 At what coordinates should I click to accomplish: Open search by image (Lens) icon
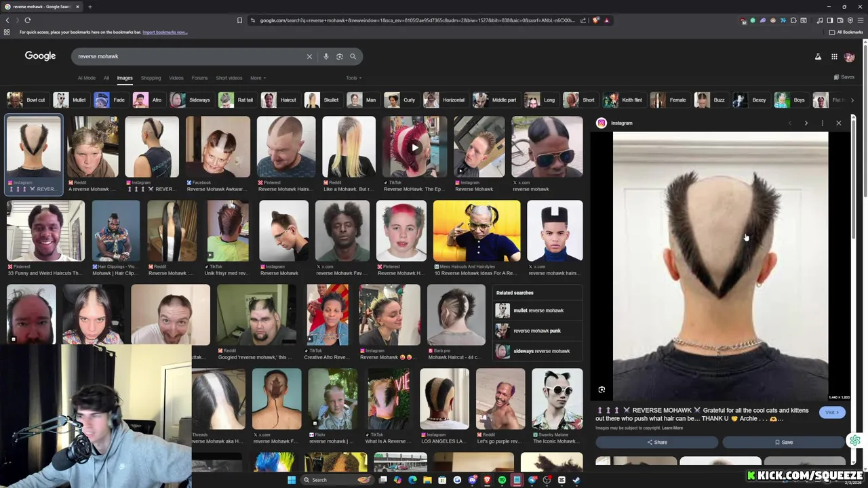click(340, 56)
